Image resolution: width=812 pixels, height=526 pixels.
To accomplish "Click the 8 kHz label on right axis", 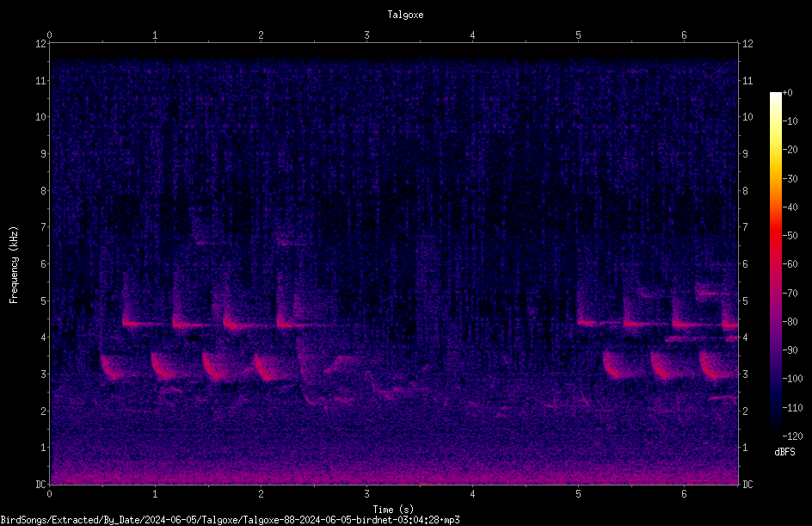I will 745,191.
